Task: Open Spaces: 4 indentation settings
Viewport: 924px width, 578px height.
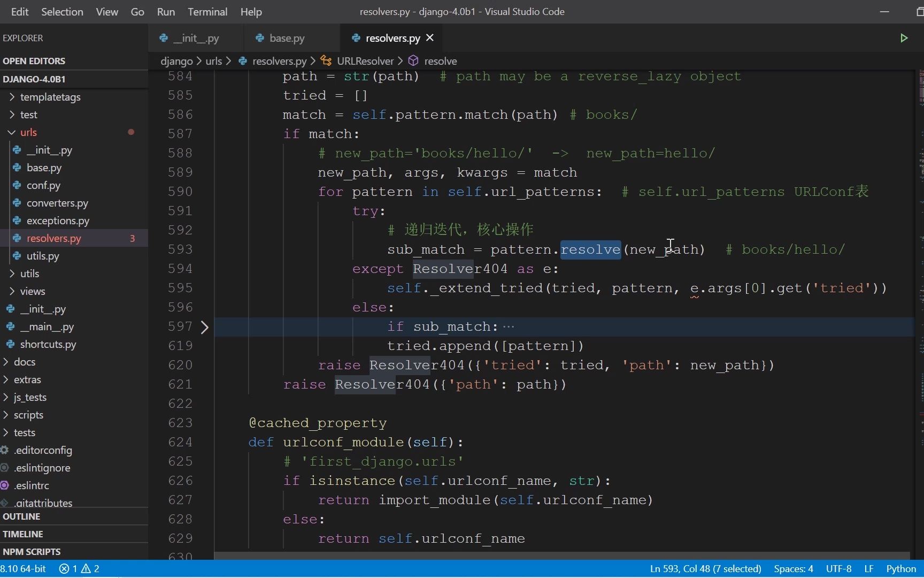Action: 794,568
